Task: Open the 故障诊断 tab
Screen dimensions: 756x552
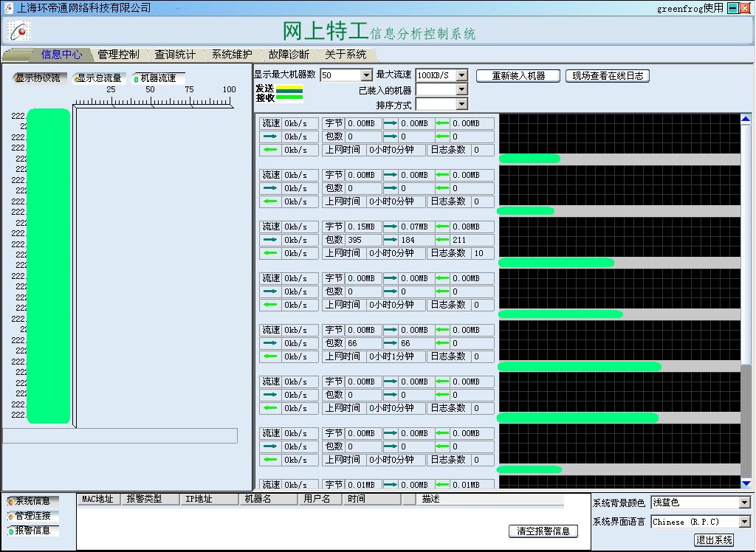Action: click(x=289, y=55)
